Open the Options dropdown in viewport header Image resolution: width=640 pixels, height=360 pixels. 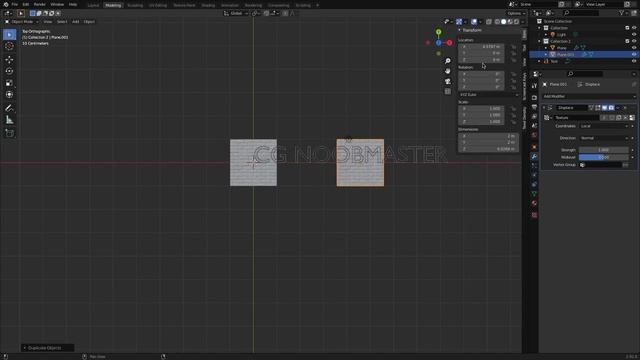click(x=516, y=13)
